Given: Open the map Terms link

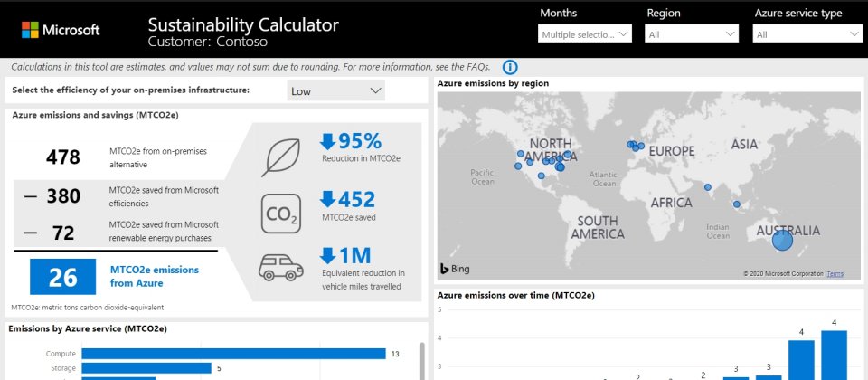Looking at the screenshot, I should tap(835, 273).
